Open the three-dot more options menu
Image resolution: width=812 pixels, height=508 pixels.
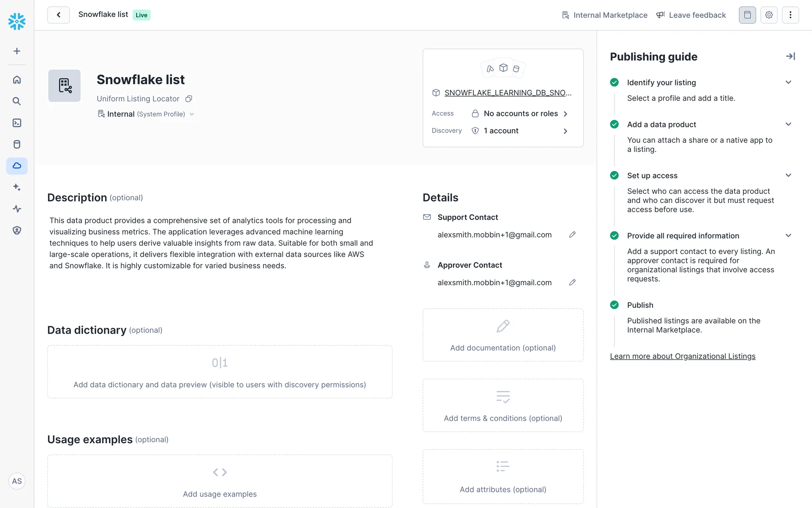pyautogui.click(x=790, y=15)
